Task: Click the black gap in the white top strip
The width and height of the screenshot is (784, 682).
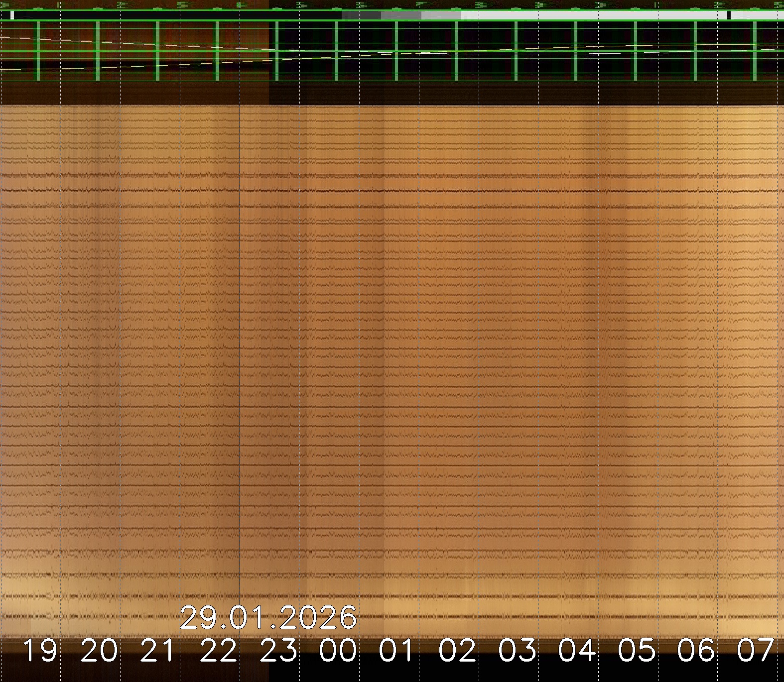Action: (729, 15)
